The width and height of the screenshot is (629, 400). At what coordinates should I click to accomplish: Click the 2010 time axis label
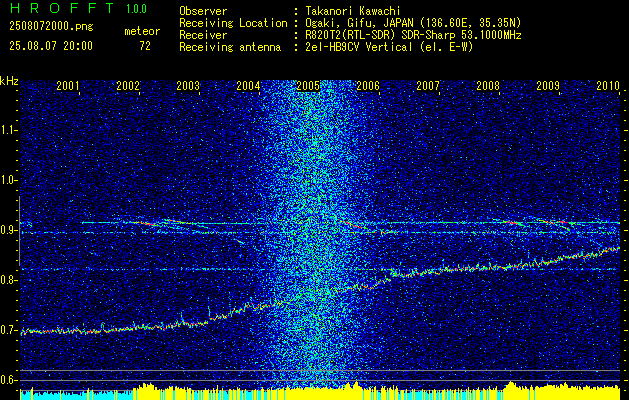point(608,85)
